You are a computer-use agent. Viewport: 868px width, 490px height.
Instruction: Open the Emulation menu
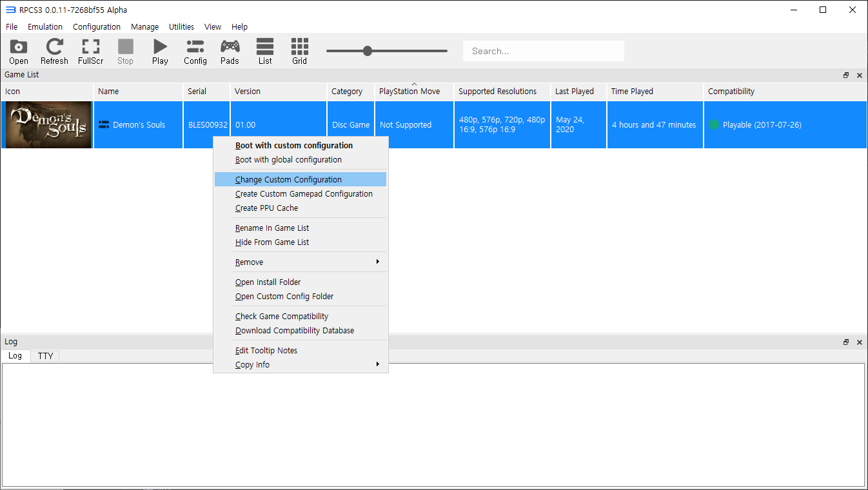[45, 27]
